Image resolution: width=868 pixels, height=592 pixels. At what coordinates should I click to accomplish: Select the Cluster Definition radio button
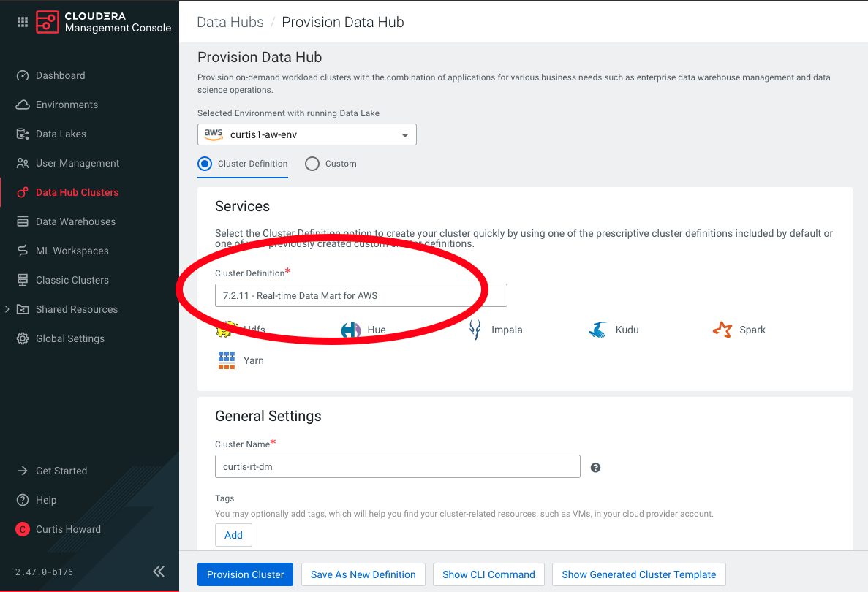204,164
